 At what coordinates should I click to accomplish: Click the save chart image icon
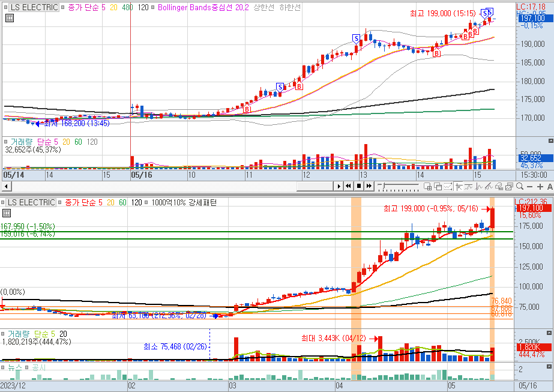509,186
